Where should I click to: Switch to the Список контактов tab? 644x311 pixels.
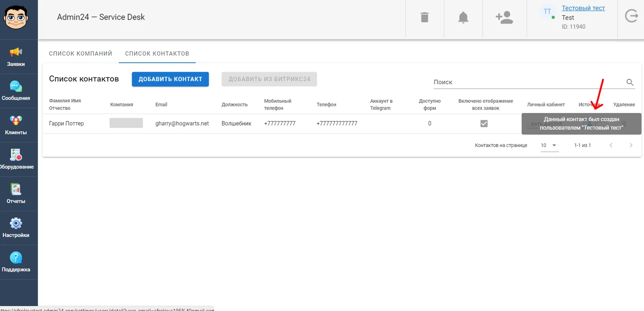[157, 54]
